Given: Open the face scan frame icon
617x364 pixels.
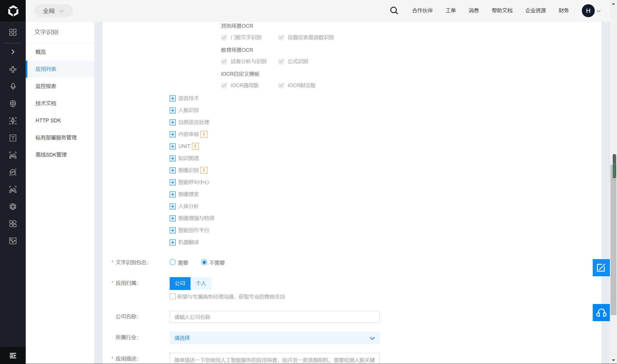Looking at the screenshot, I should pos(13,121).
